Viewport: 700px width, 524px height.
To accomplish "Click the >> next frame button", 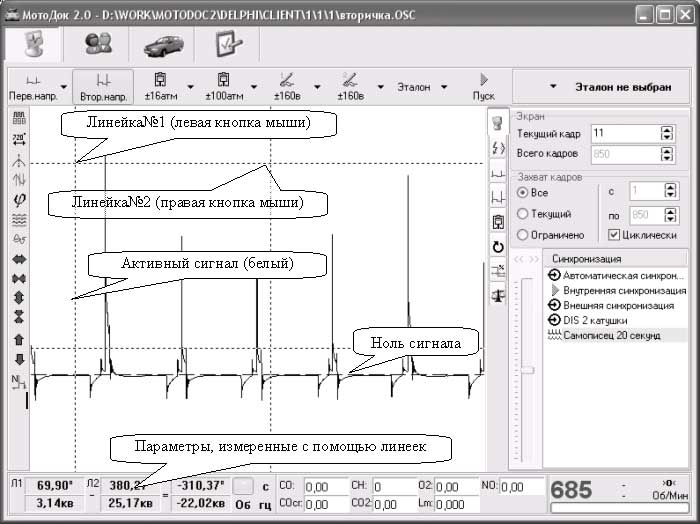I will [x=533, y=259].
